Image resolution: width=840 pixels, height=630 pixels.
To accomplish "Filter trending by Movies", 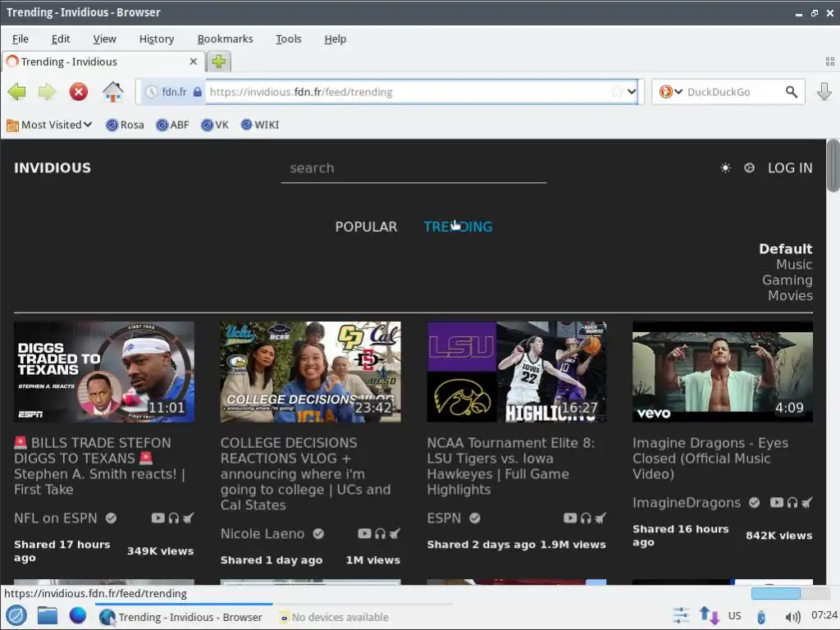I will tap(790, 295).
